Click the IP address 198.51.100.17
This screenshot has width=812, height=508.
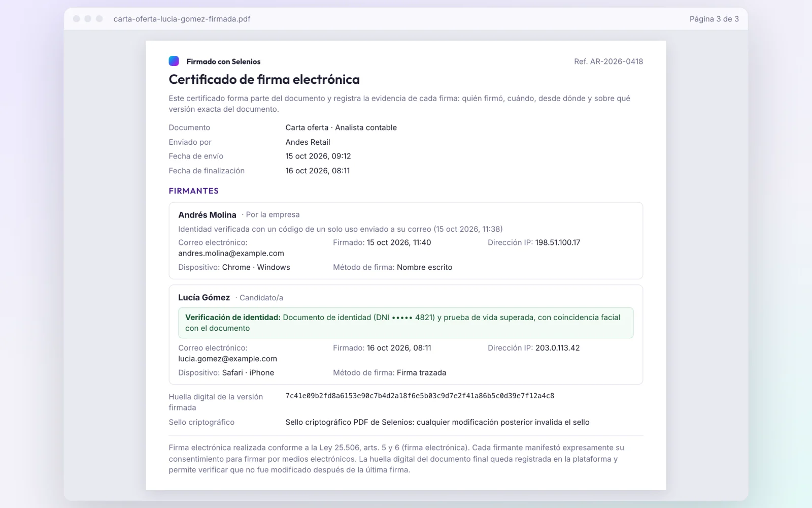pyautogui.click(x=558, y=243)
